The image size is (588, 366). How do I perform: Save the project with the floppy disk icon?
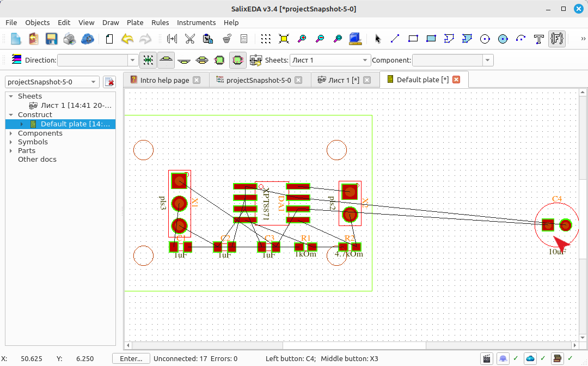point(51,39)
